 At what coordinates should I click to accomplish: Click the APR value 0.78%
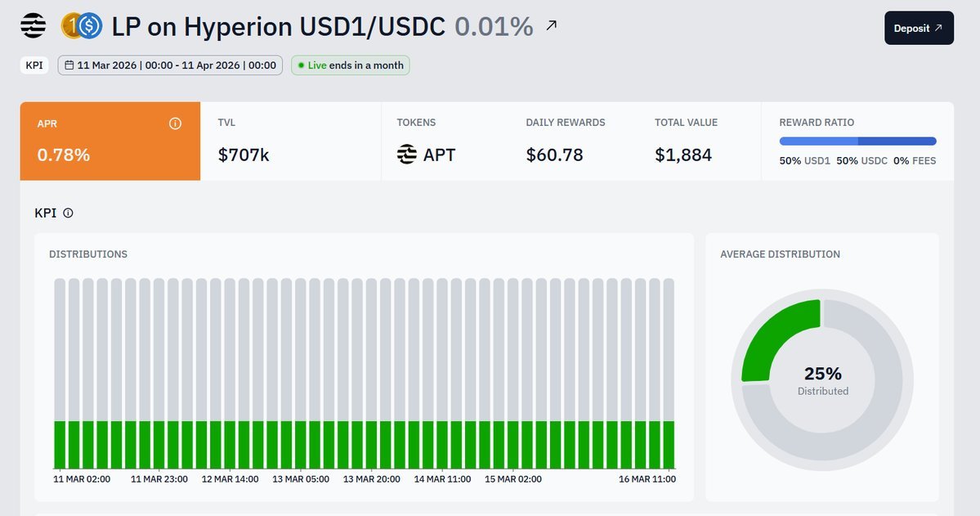coord(64,155)
